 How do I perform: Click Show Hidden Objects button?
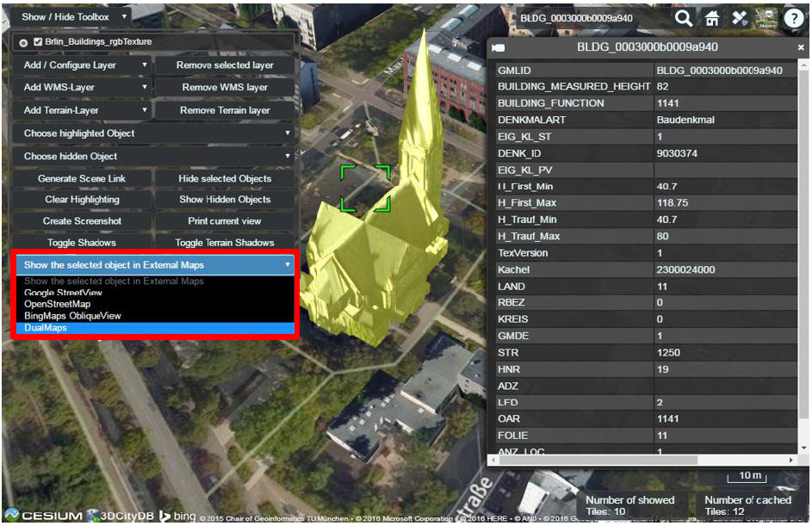click(225, 200)
